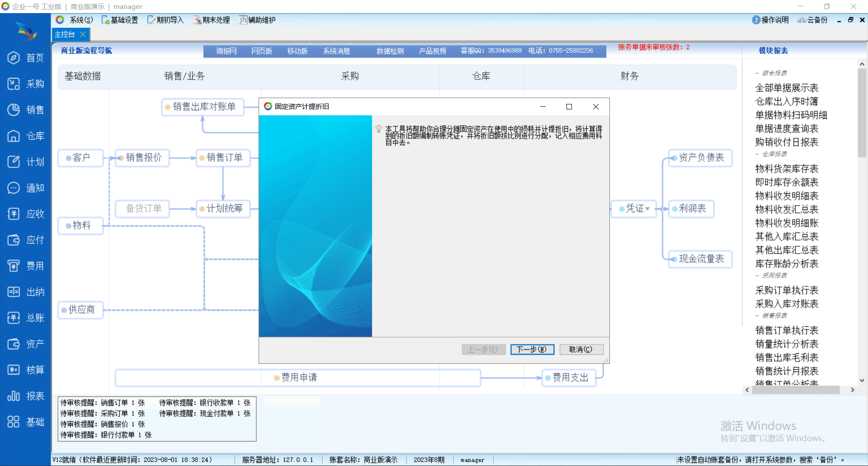Click the 资产负债表 flow node
Viewport: 868px width, 466px height.
pyautogui.click(x=701, y=158)
